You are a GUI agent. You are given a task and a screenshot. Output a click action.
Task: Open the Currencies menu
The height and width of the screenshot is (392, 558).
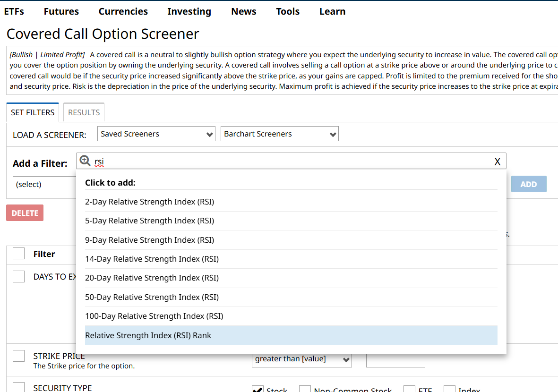click(x=123, y=11)
